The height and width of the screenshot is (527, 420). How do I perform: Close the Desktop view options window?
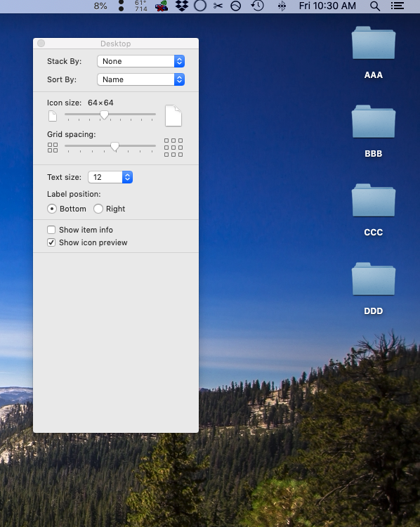coord(41,44)
